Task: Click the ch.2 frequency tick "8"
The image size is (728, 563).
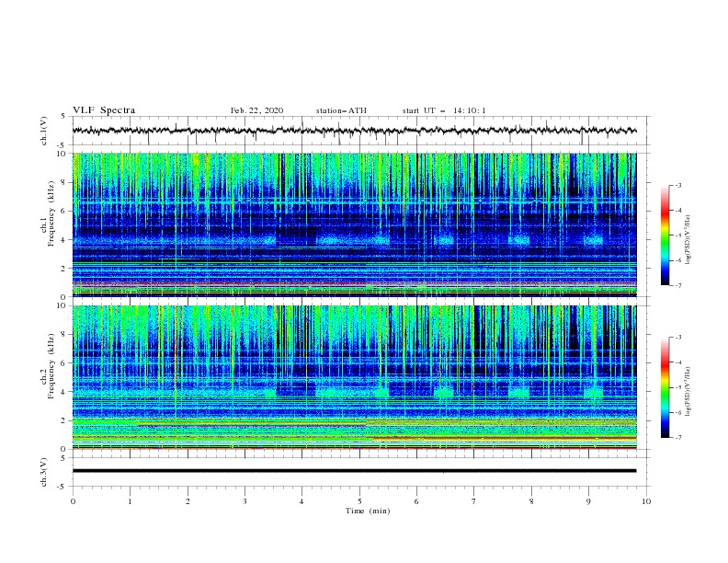Action: pyautogui.click(x=65, y=335)
